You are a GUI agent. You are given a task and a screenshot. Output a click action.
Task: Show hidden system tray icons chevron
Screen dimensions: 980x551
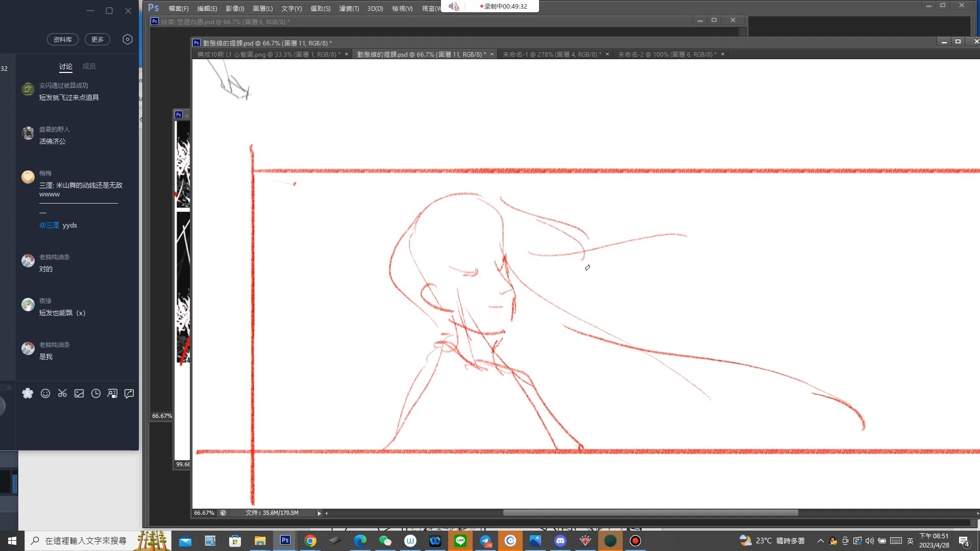click(x=820, y=541)
